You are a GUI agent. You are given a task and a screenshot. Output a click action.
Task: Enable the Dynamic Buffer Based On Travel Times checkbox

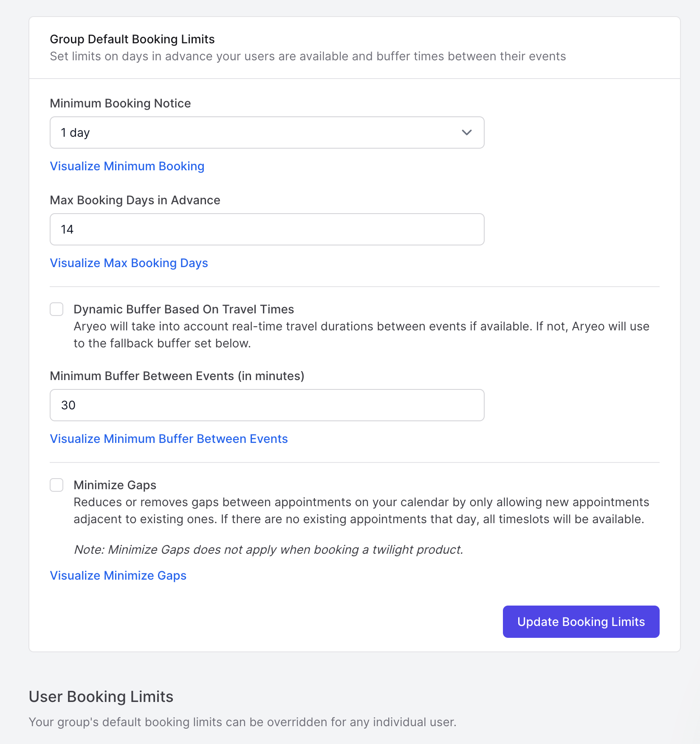click(56, 309)
